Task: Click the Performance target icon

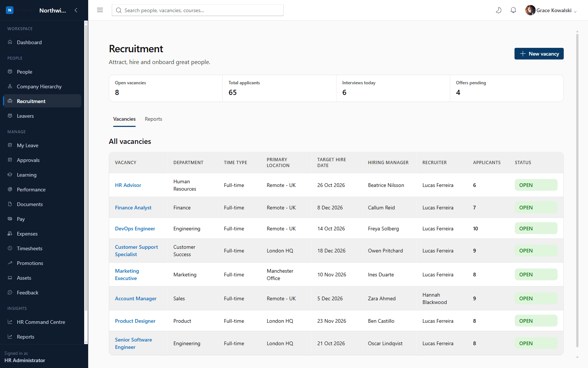Action: click(x=10, y=189)
